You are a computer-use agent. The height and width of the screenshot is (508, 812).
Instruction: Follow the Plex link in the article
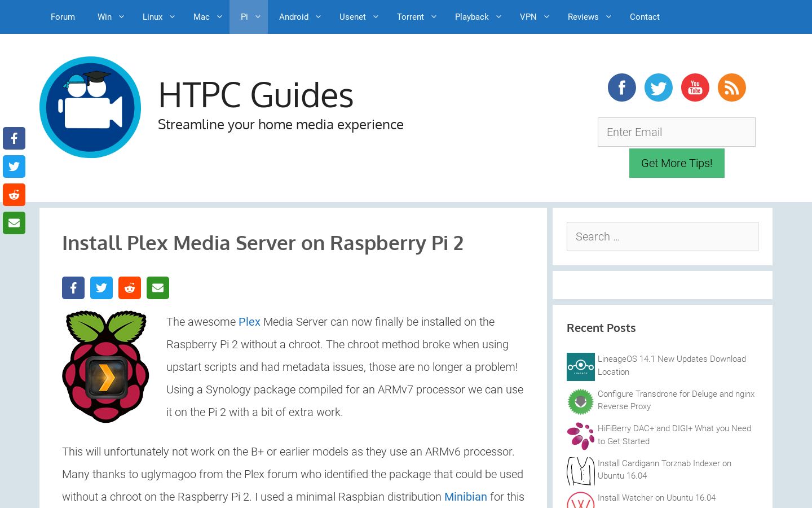point(249,322)
